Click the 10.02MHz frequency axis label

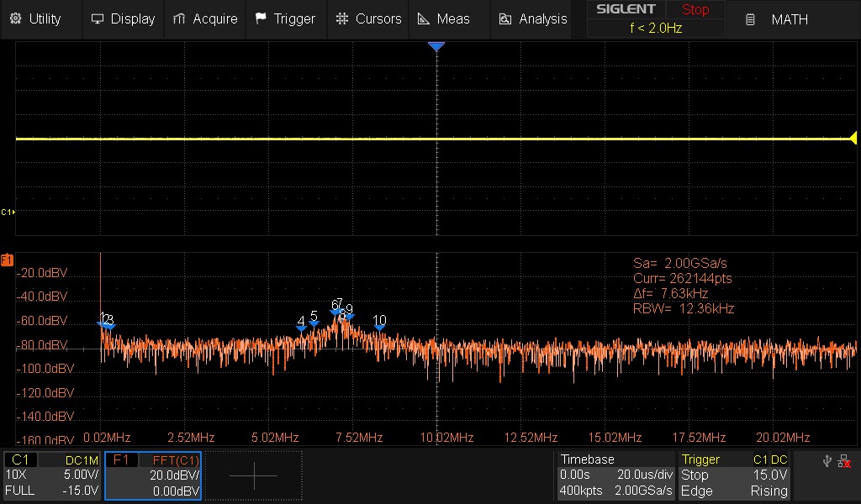446,438
